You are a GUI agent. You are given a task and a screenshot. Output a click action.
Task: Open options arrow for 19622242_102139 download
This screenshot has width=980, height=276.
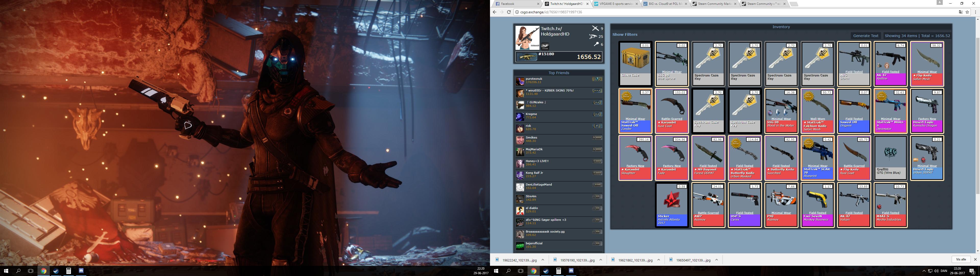point(543,260)
